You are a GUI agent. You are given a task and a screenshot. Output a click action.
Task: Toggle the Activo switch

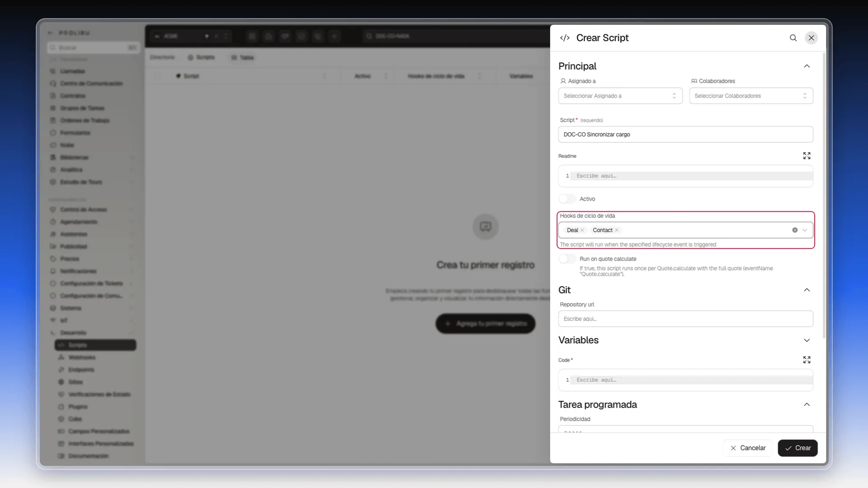pos(567,199)
